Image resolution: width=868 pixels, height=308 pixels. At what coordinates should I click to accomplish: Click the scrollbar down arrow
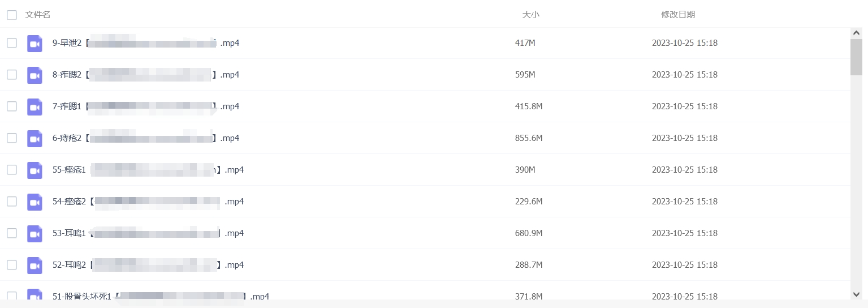point(856,294)
